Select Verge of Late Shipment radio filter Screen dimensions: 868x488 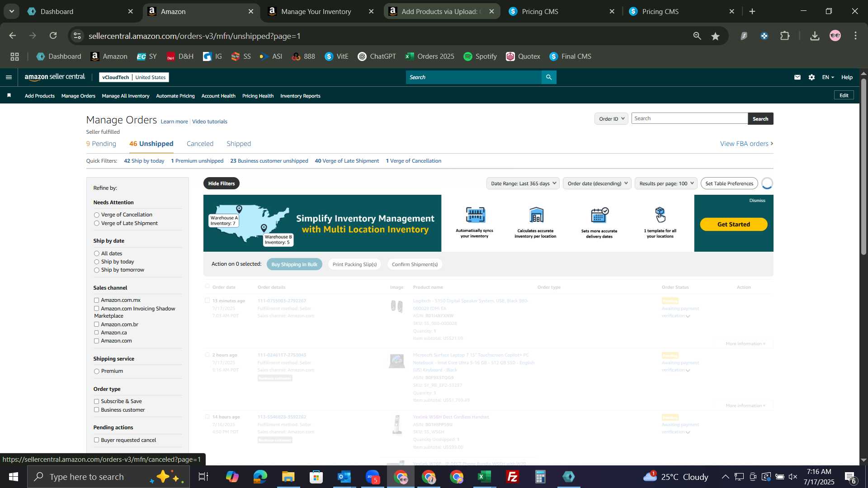pyautogui.click(x=97, y=224)
